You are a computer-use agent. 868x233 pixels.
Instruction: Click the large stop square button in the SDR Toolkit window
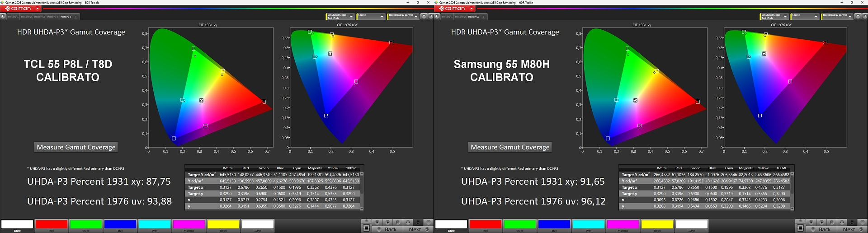click(366, 228)
